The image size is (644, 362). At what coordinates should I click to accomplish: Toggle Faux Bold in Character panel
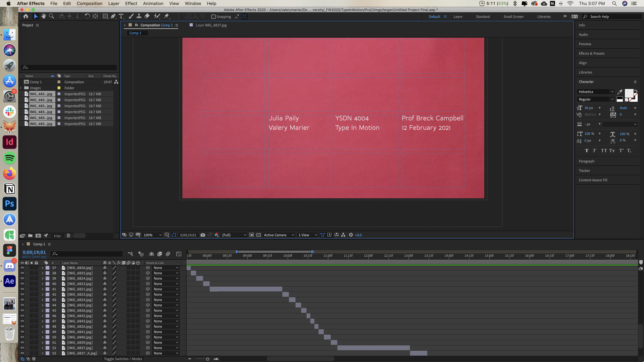coord(587,150)
